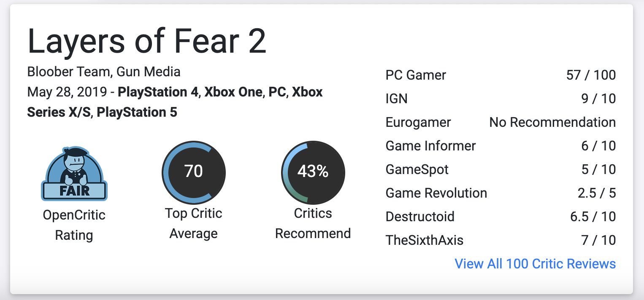Viewport: 644px width, 300px height.
Task: Open the IGN review entry
Action: tap(397, 99)
